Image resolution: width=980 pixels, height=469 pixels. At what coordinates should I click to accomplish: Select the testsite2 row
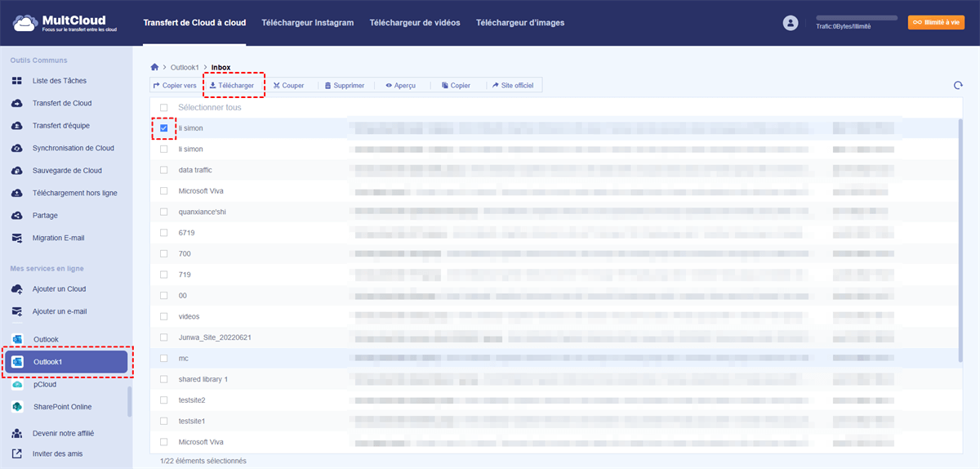(x=555, y=400)
